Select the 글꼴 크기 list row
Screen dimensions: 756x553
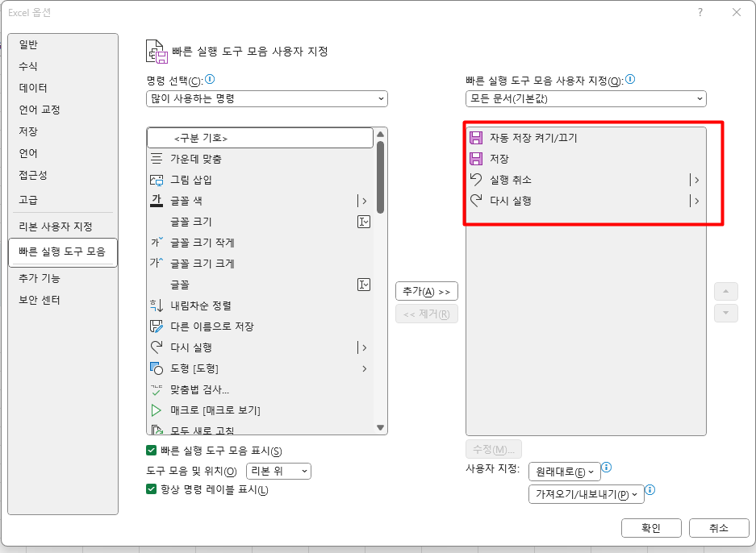(261, 222)
